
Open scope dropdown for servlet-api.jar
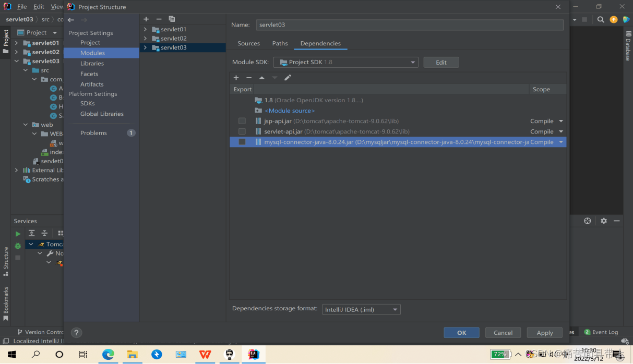pyautogui.click(x=561, y=131)
